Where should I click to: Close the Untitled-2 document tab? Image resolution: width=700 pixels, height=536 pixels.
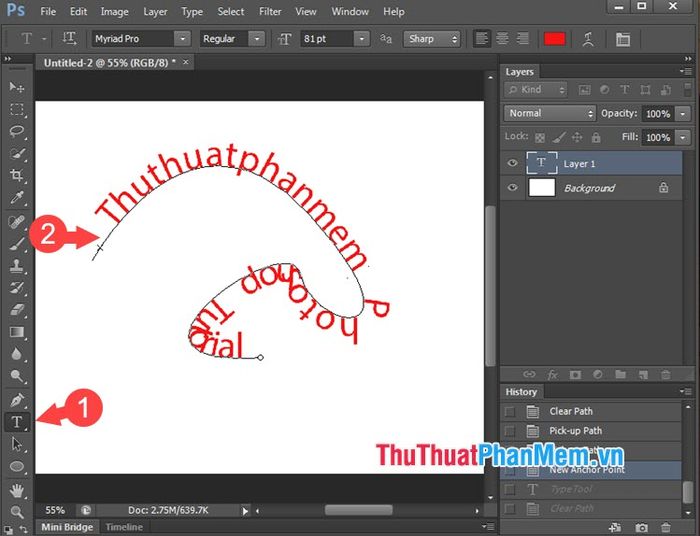click(x=186, y=62)
